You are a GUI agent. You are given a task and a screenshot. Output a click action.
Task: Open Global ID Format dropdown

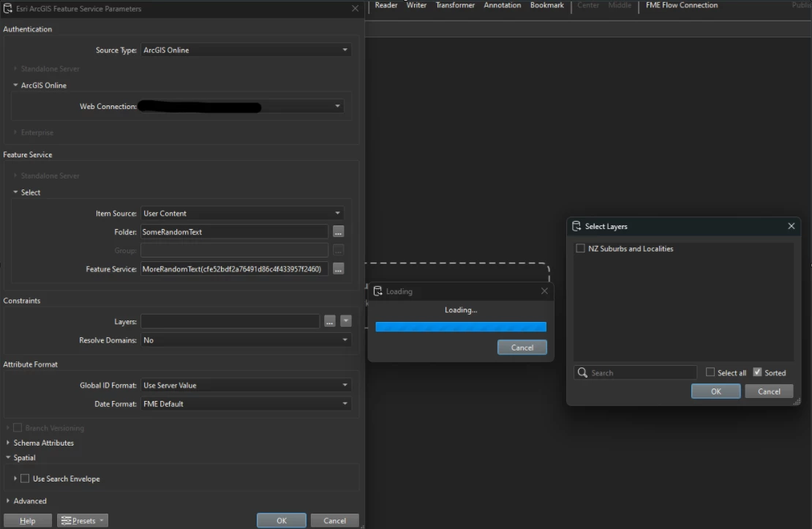click(x=246, y=385)
